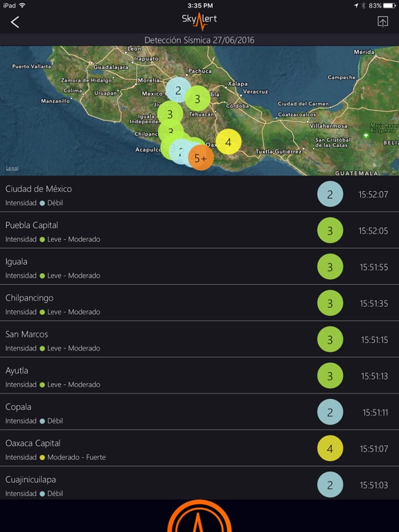This screenshot has height=532, width=399.
Task: Tap the back arrow icon
Action: pyautogui.click(x=15, y=22)
